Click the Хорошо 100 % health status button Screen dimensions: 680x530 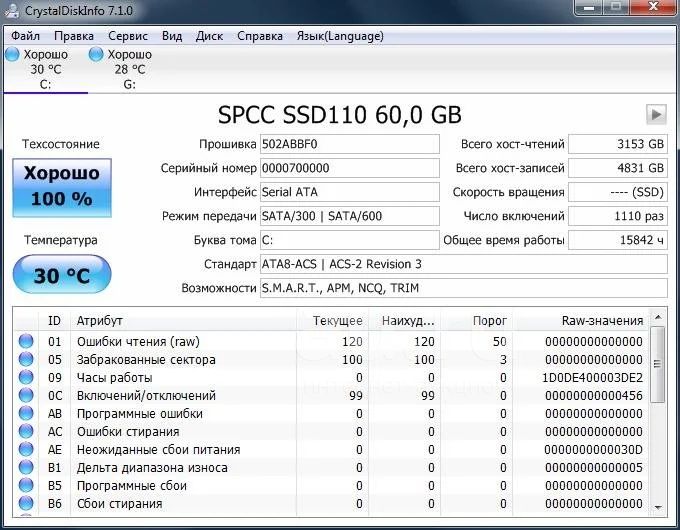(62, 187)
